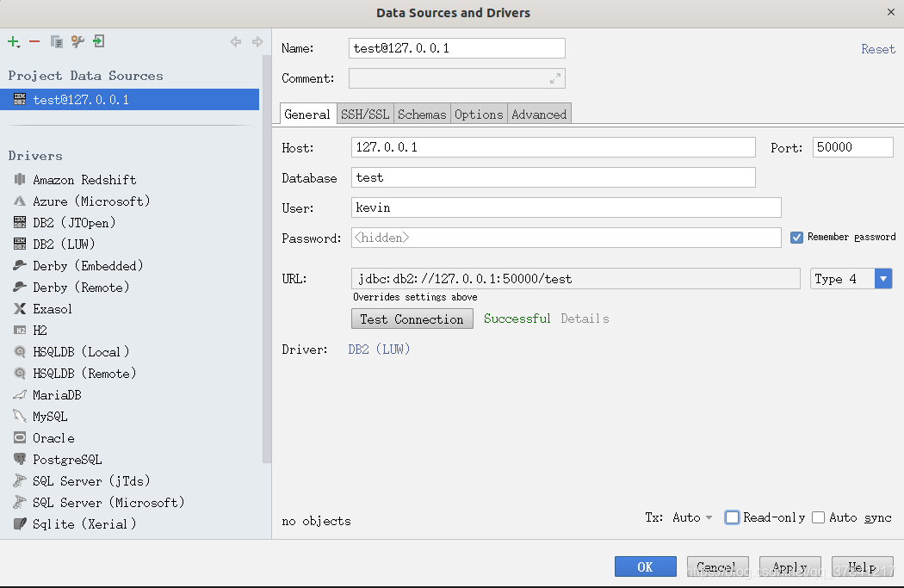Switch to the SSH/SSL tab
Viewport: 904px width, 588px height.
coord(365,115)
